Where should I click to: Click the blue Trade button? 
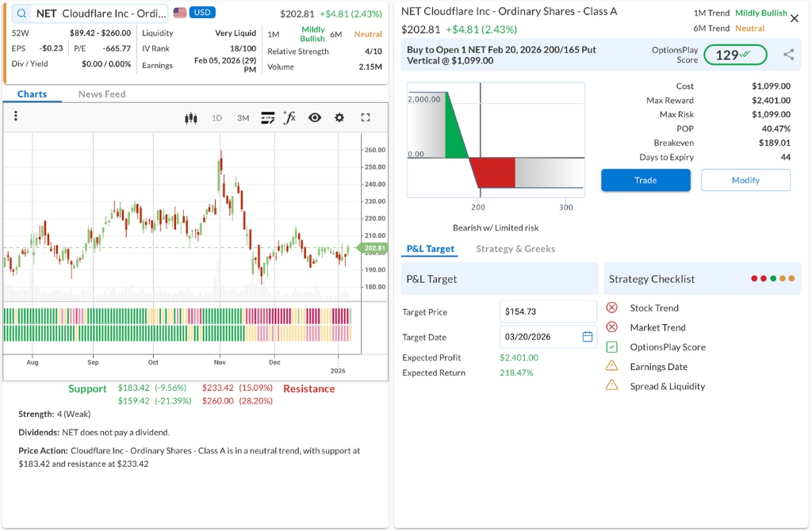pos(645,180)
